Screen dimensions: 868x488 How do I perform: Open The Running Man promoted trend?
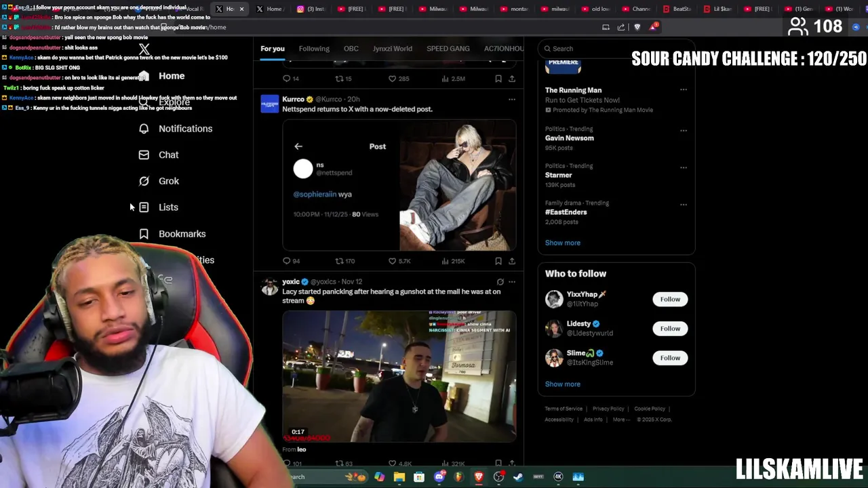pyautogui.click(x=574, y=90)
